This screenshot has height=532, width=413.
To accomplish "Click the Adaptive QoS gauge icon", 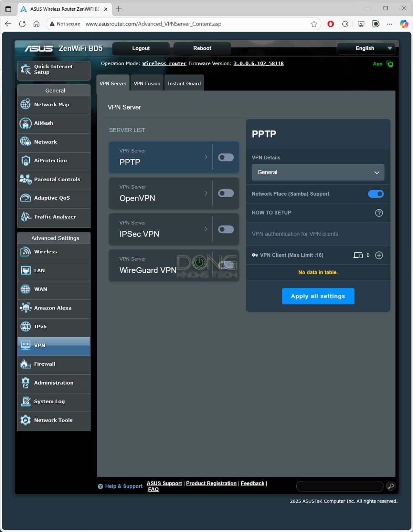I will click(25, 198).
